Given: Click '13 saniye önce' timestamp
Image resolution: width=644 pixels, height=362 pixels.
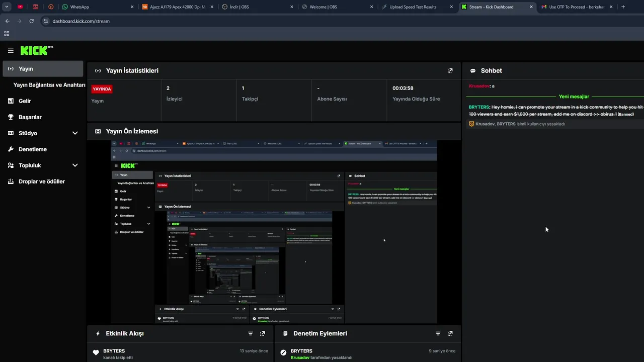Looking at the screenshot, I should [x=254, y=351].
